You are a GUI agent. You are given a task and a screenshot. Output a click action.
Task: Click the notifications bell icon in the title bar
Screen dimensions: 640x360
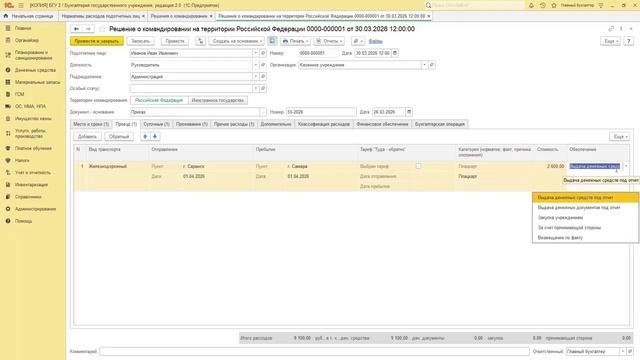coord(531,5)
